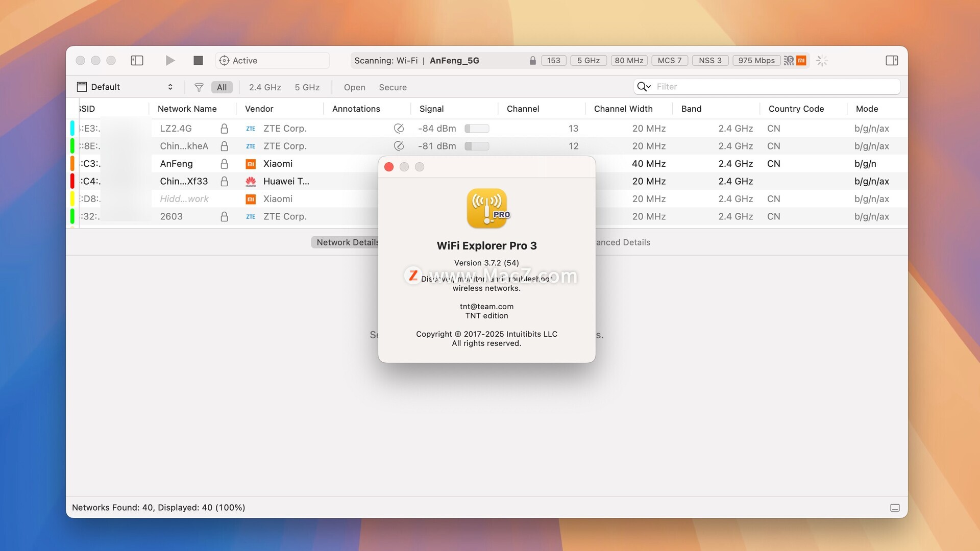Click the 80 MHz width badge
This screenshot has width=980, height=551.
click(629, 60)
